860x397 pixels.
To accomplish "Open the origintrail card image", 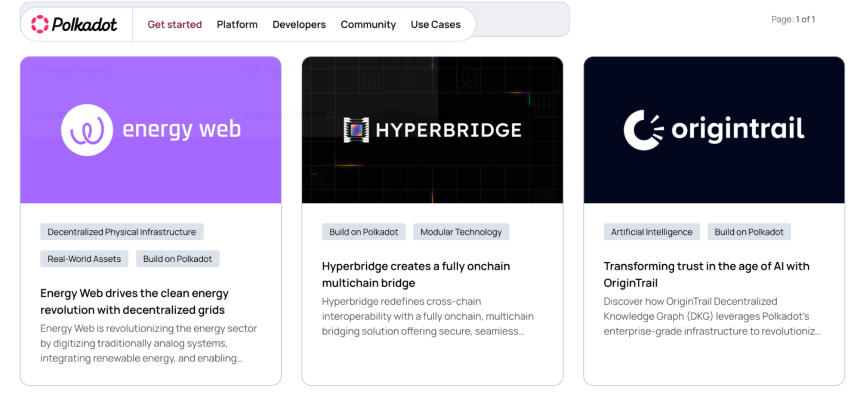I will pos(714,130).
